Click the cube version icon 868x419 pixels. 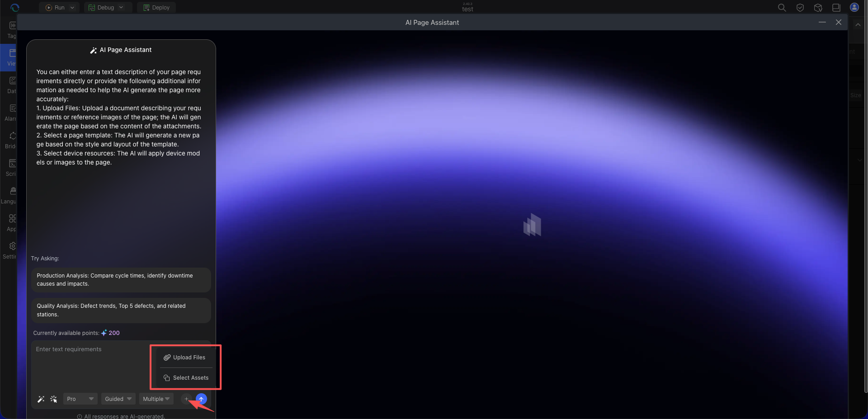pyautogui.click(x=818, y=8)
